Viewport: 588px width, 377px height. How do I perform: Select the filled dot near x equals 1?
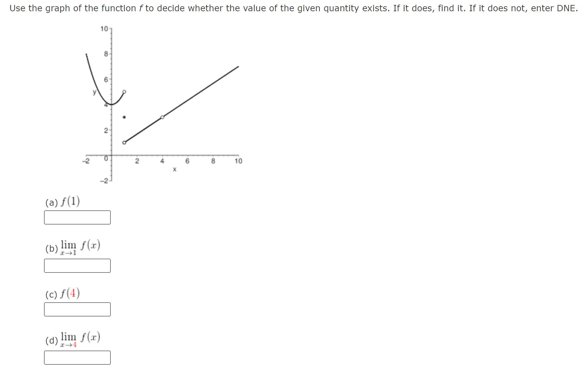click(124, 117)
